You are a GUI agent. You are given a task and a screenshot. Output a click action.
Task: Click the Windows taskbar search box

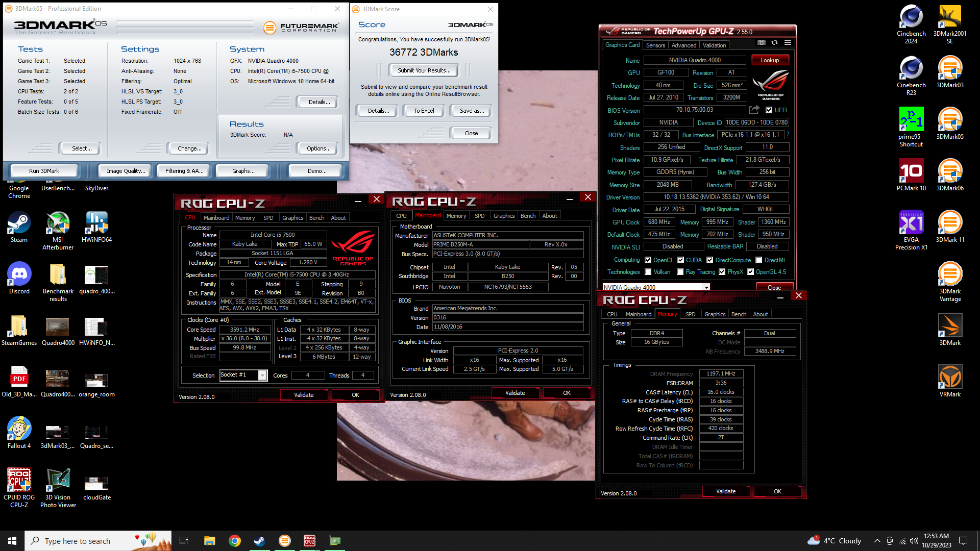(98, 541)
